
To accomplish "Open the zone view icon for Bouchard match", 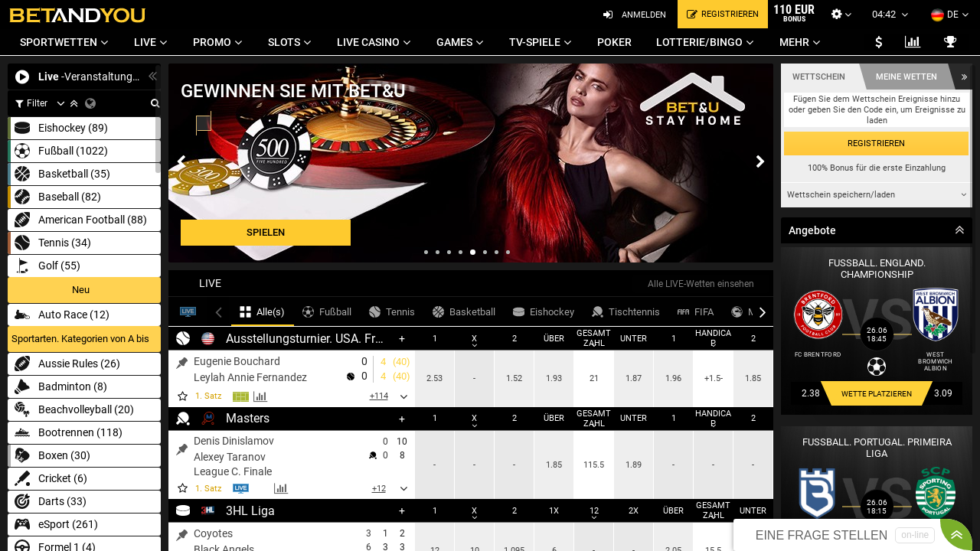I will [240, 396].
